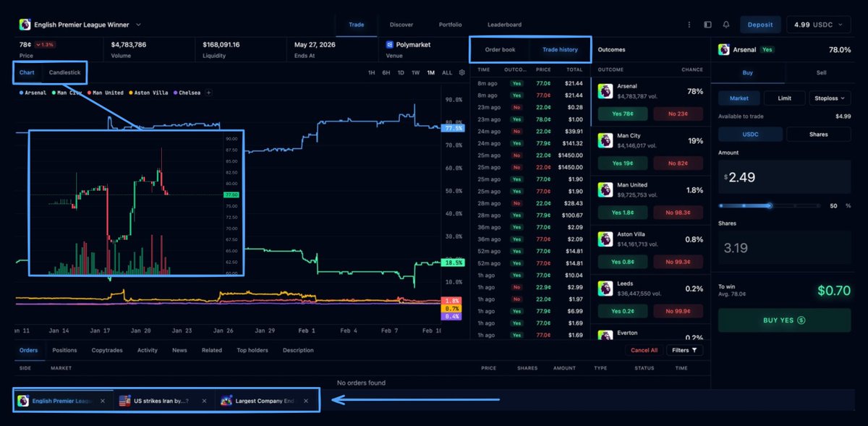Switch to Largest Company market tab

coord(267,401)
